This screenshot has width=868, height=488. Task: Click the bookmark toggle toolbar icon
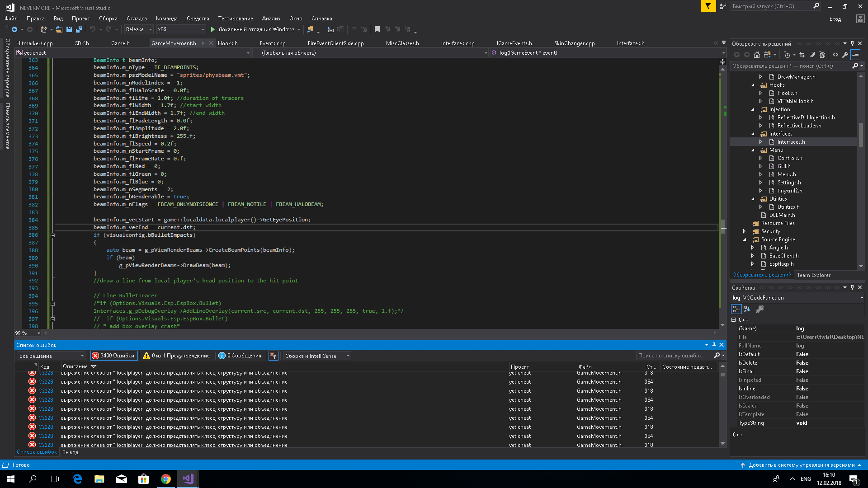click(x=377, y=29)
